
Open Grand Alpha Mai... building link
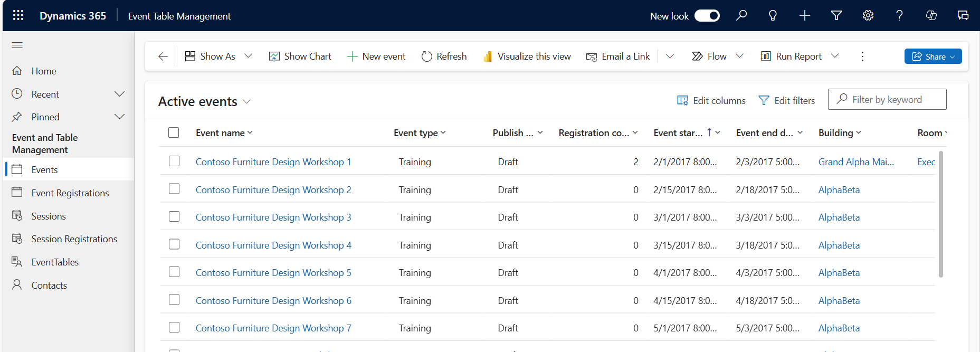click(x=856, y=161)
